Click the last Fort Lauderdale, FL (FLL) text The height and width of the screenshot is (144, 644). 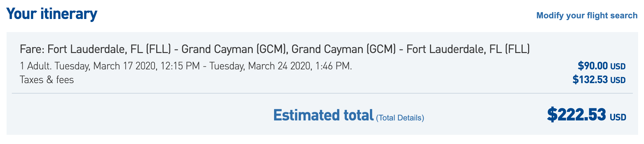tap(468, 49)
